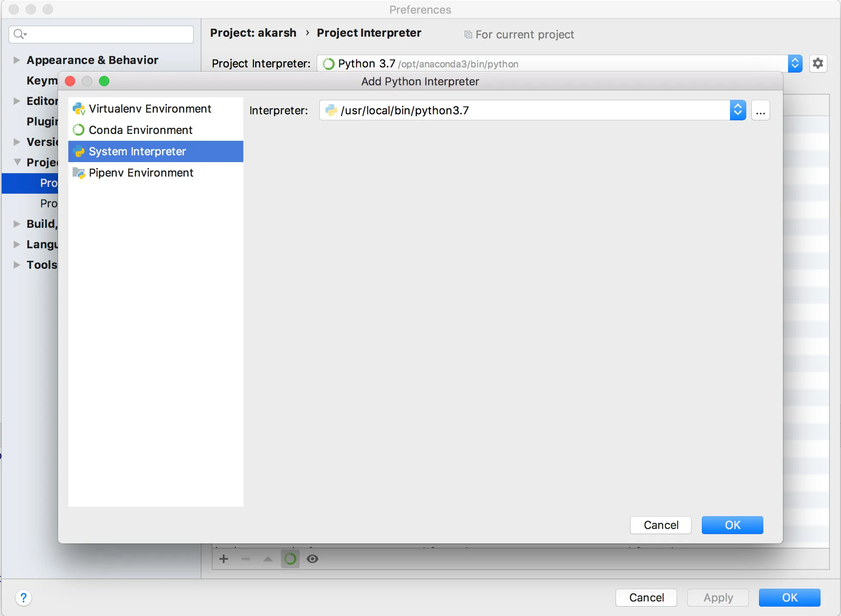
Task: Click the green zoom button of the dialog
Action: (104, 81)
